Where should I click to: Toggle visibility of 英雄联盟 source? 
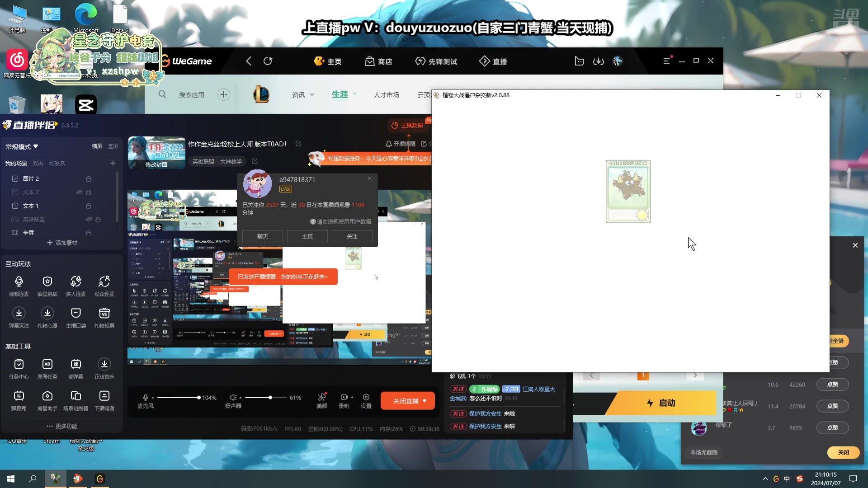coord(89,219)
